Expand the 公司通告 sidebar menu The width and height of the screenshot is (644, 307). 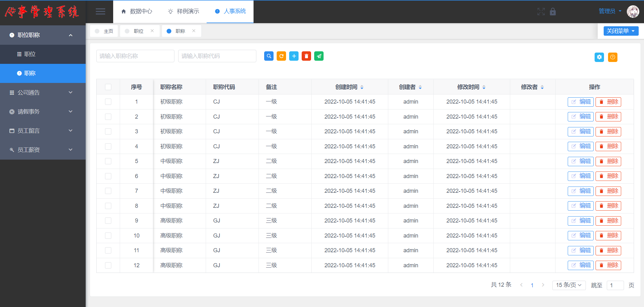[x=43, y=93]
